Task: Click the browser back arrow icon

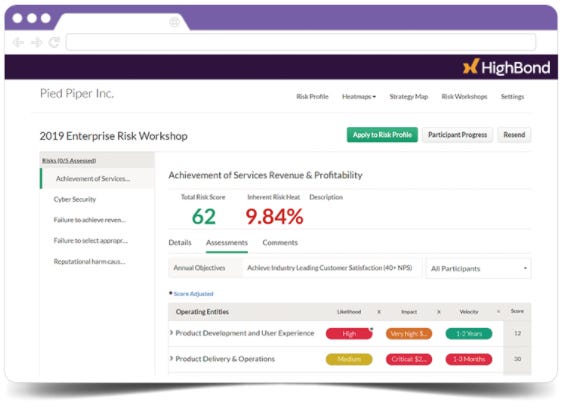Action: pyautogui.click(x=18, y=42)
